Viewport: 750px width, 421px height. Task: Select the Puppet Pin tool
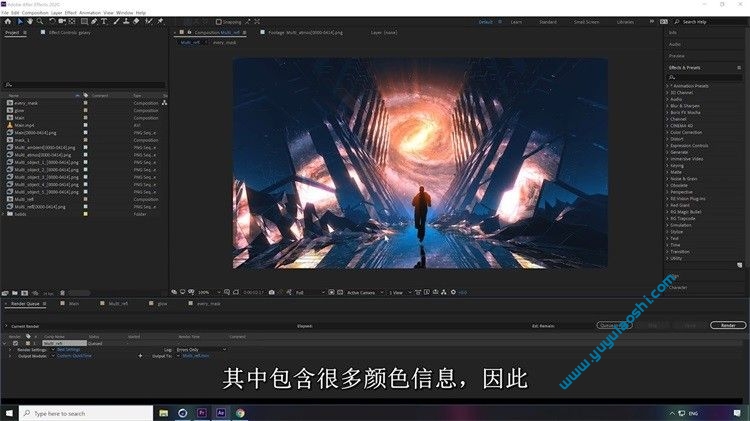(x=160, y=22)
